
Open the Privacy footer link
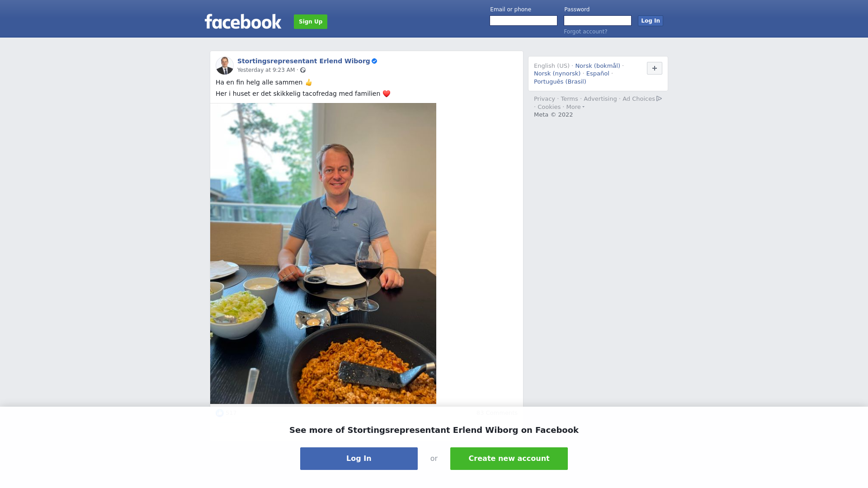tap(544, 99)
